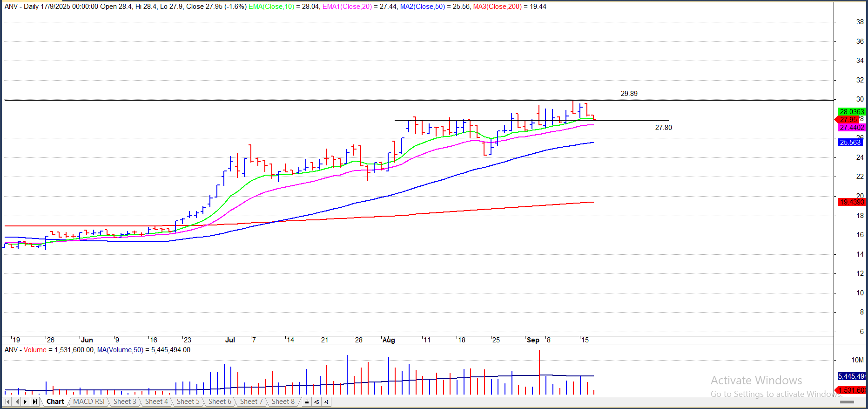Click the green EMA 28.0363 price label

[x=851, y=112]
